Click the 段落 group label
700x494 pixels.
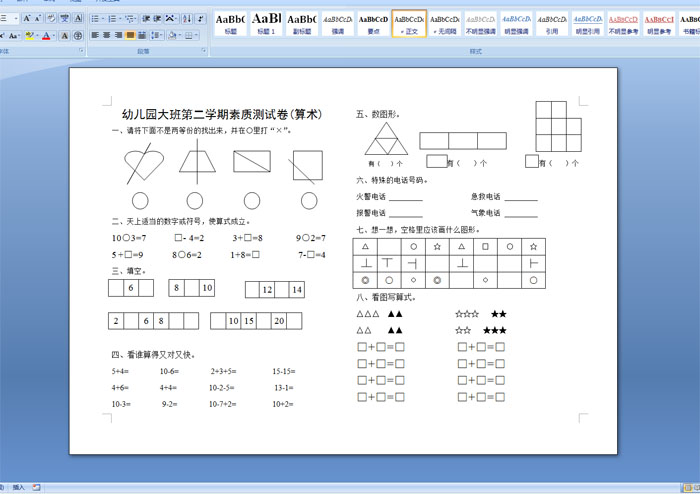click(143, 51)
